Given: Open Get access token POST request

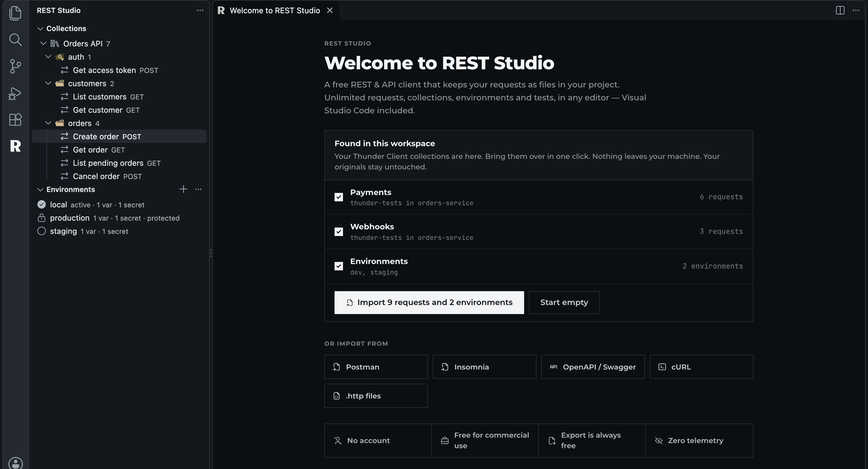Looking at the screenshot, I should click(119, 70).
